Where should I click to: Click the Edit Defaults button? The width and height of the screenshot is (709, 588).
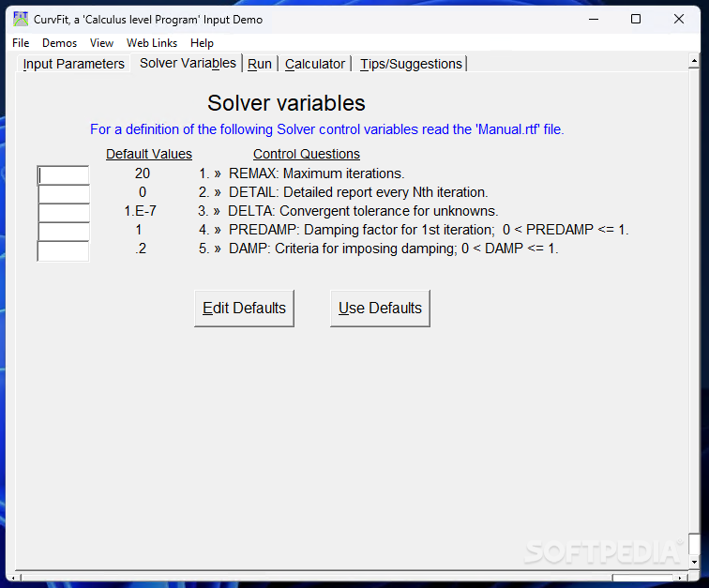[x=244, y=308]
